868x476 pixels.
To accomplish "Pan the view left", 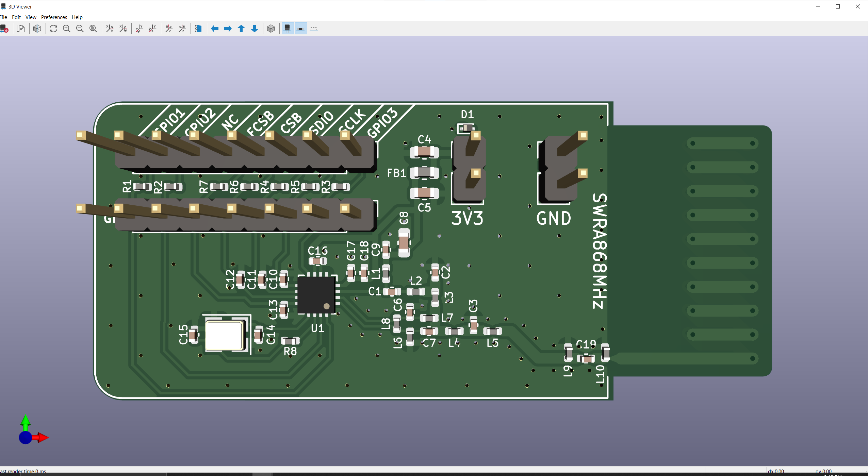I will 214,29.
